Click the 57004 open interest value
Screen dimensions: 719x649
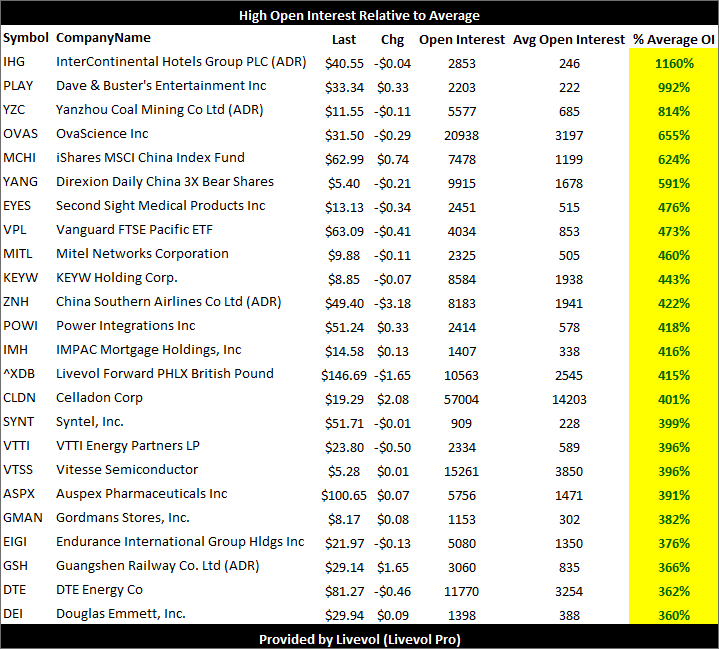[x=461, y=399]
